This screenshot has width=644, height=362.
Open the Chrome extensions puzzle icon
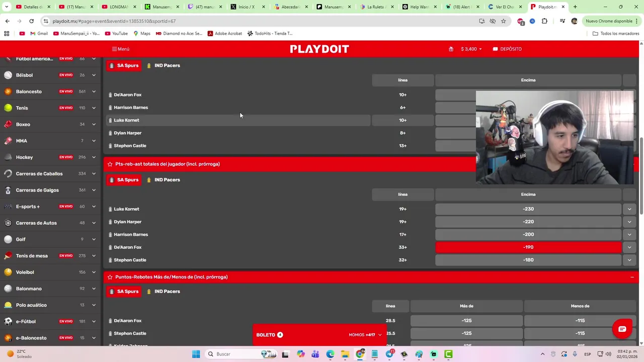pyautogui.click(x=544, y=21)
